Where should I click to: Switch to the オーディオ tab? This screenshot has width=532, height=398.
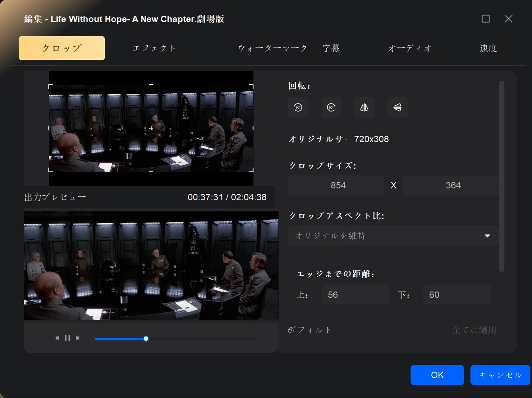click(410, 48)
